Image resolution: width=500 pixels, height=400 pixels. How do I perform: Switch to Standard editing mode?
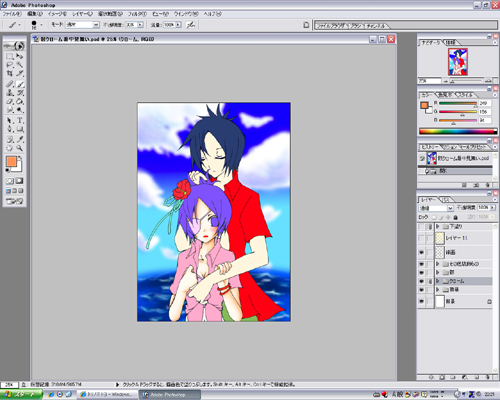[x=10, y=181]
